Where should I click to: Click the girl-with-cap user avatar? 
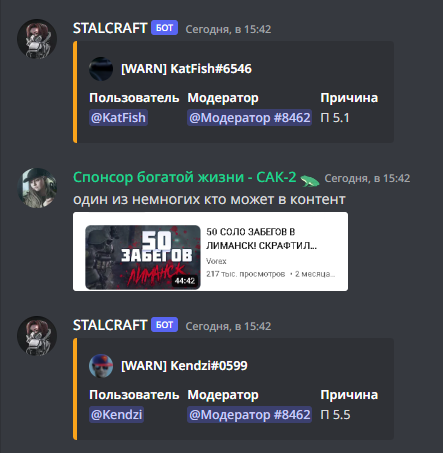[x=37, y=188]
